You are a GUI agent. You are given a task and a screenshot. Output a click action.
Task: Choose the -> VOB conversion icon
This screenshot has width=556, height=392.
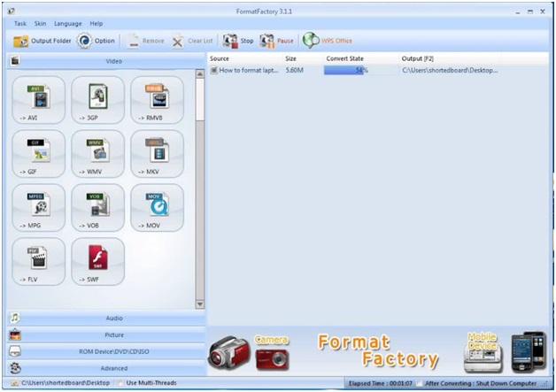click(98, 208)
